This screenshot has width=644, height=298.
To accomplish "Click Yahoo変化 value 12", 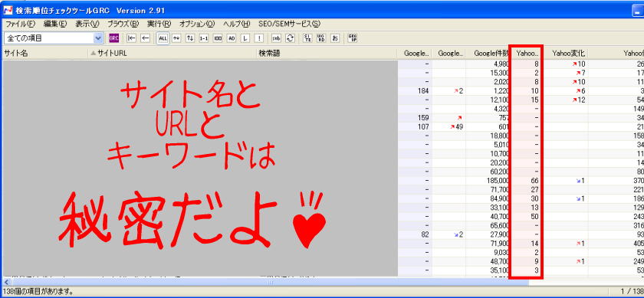I will coord(582,100).
